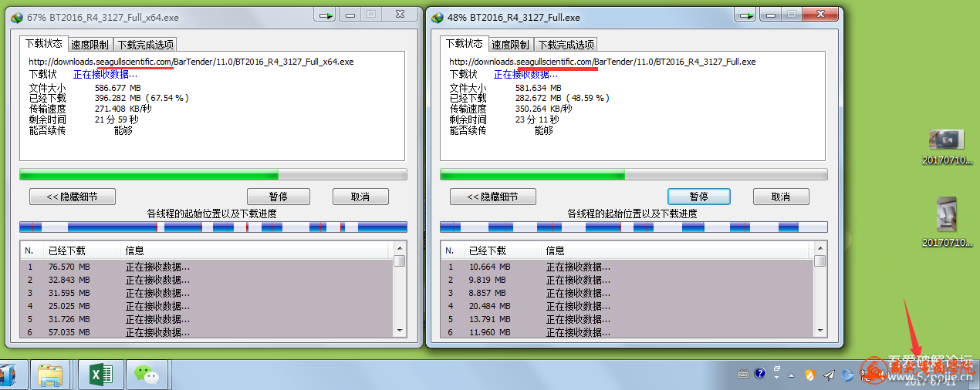Click the 581.634 MB file size value
The width and height of the screenshot is (980, 390).
pyautogui.click(x=539, y=89)
